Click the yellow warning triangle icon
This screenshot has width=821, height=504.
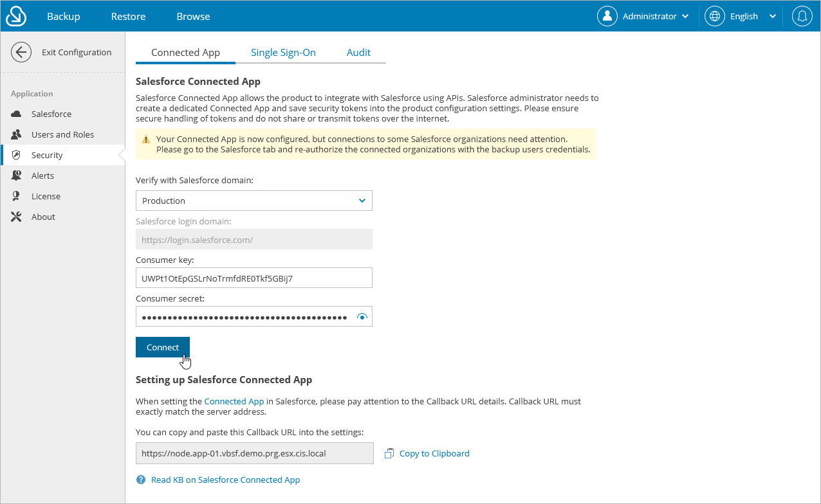tap(146, 139)
